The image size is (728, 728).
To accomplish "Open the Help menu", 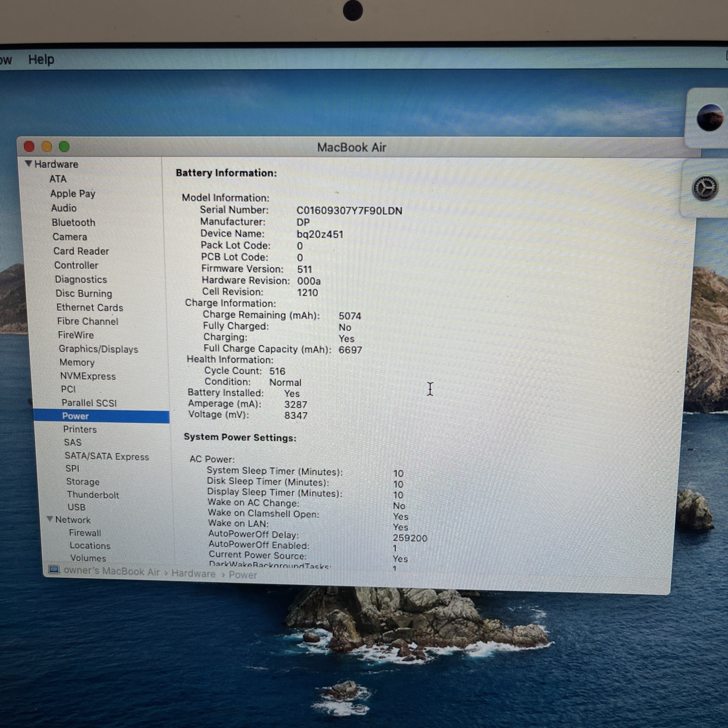I will tap(41, 59).
